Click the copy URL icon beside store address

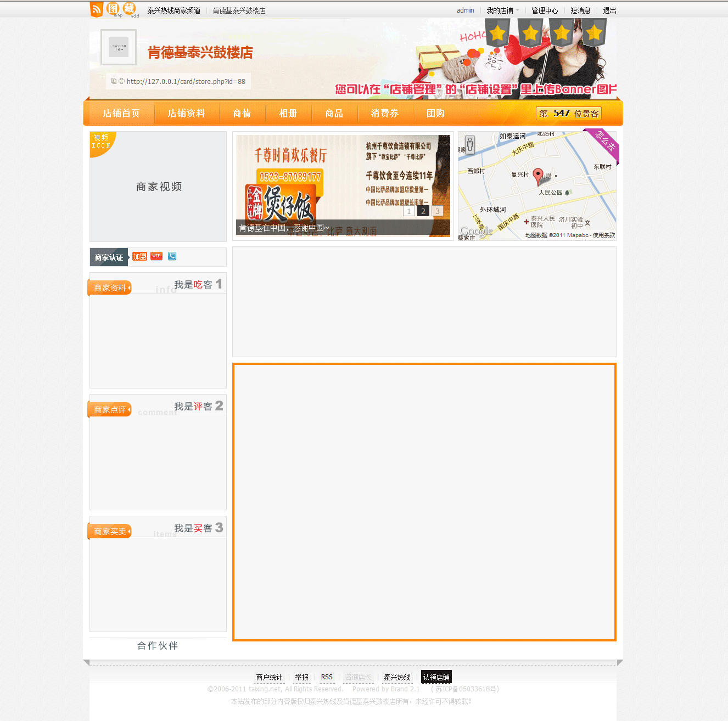[x=114, y=81]
